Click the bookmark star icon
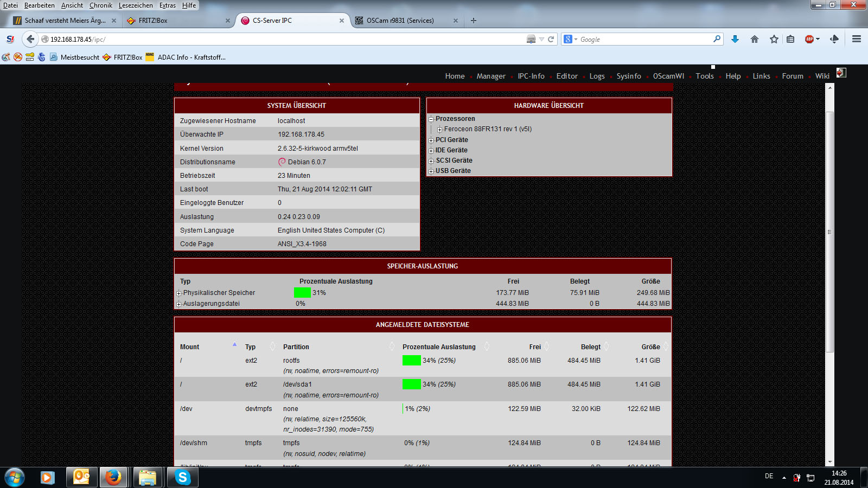 click(x=774, y=39)
